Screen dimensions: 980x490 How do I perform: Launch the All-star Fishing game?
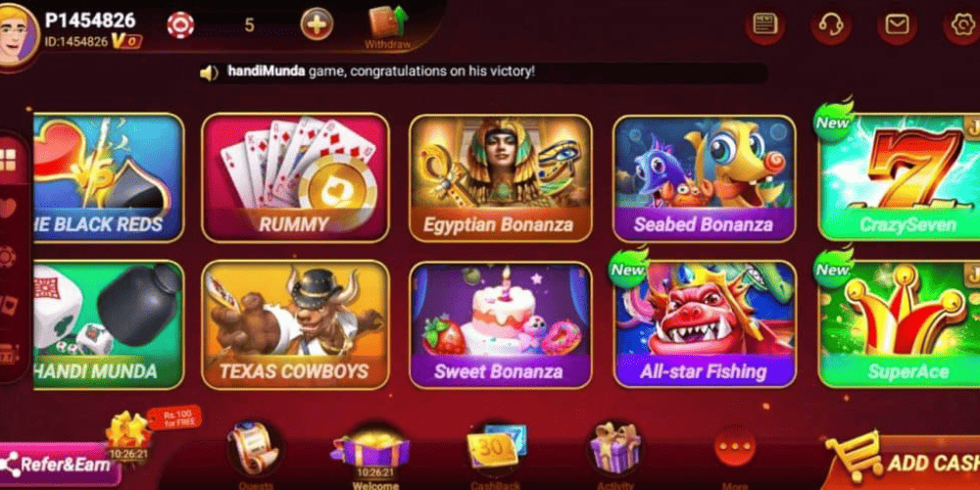(704, 324)
